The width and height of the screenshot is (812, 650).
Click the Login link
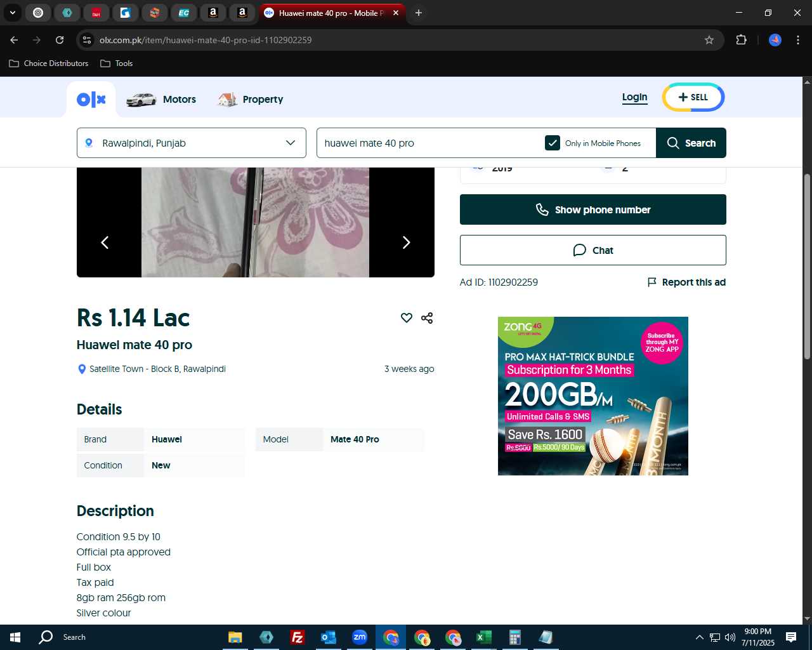click(x=634, y=97)
